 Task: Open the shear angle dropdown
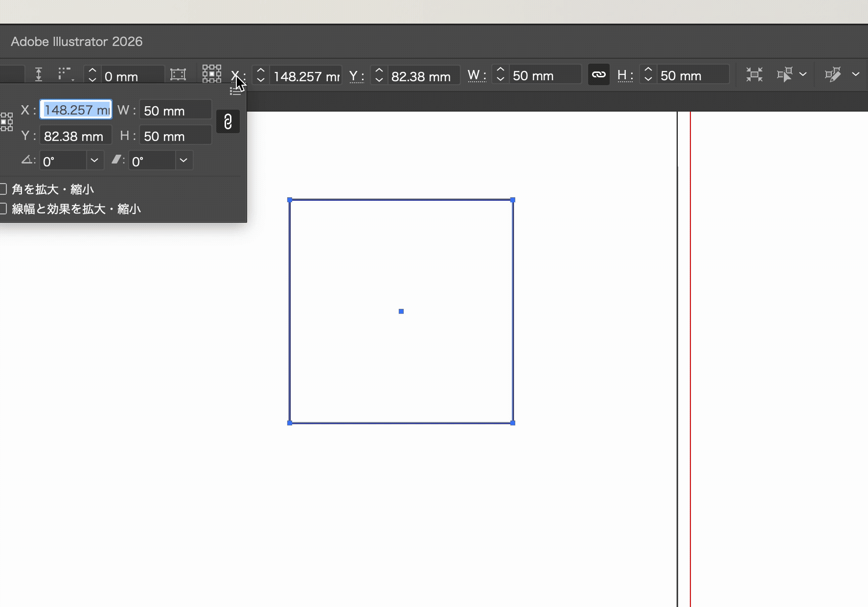[x=183, y=161]
